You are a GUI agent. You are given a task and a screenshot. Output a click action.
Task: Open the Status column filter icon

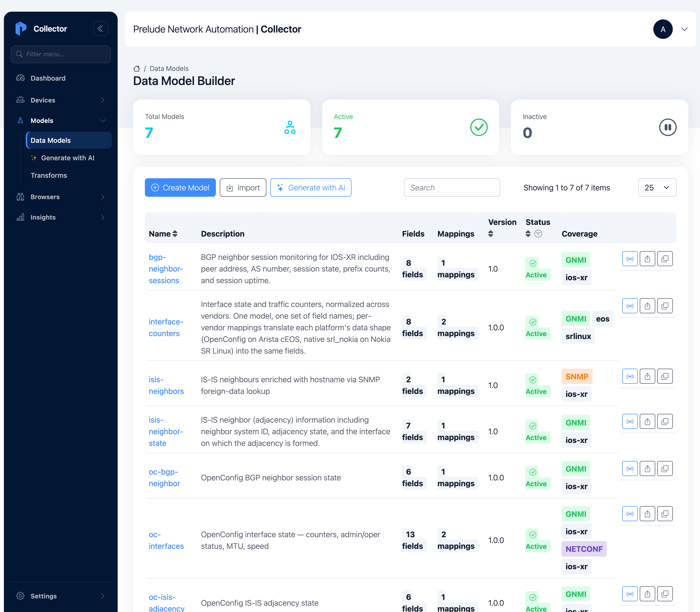coord(538,234)
